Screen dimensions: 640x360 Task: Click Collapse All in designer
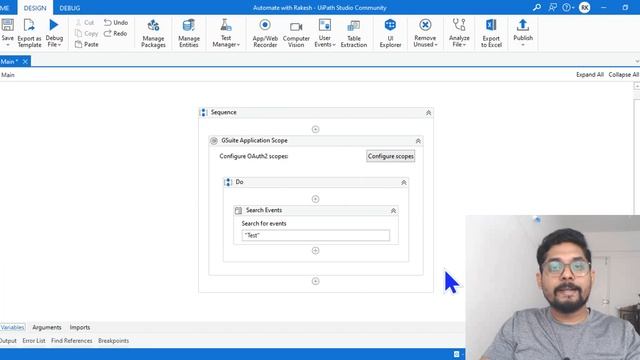[623, 75]
